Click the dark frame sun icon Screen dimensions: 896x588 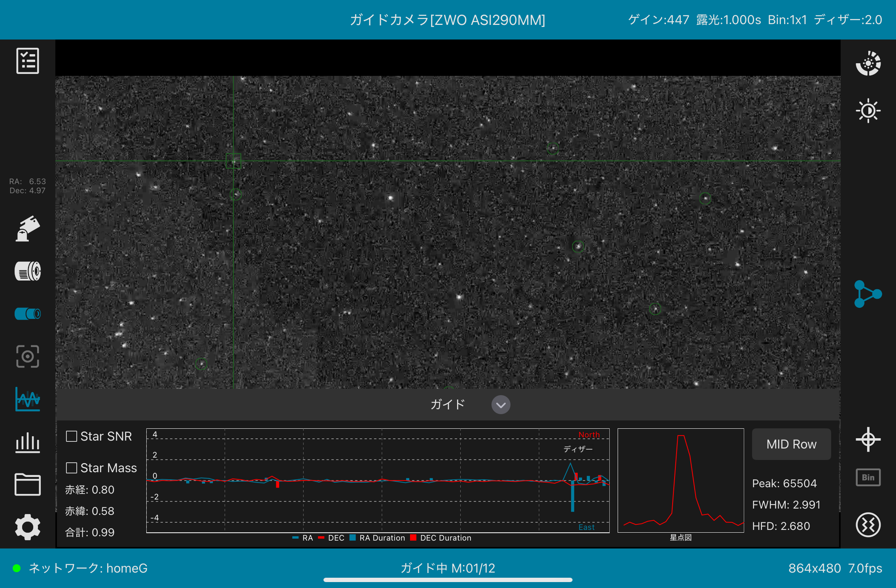pos(868,111)
